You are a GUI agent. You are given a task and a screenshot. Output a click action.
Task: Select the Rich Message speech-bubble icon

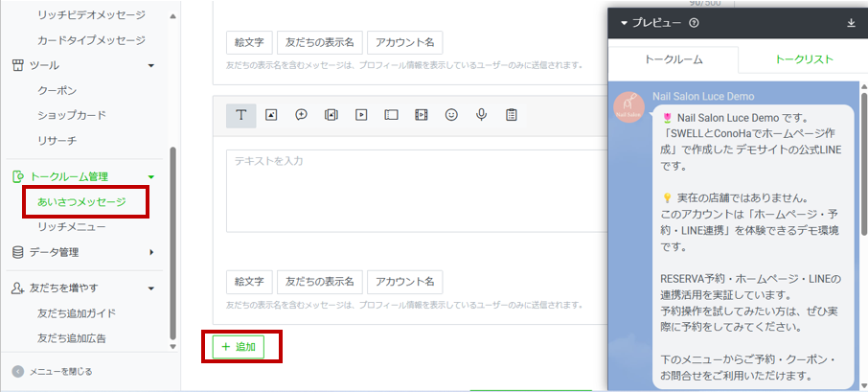coord(301,115)
